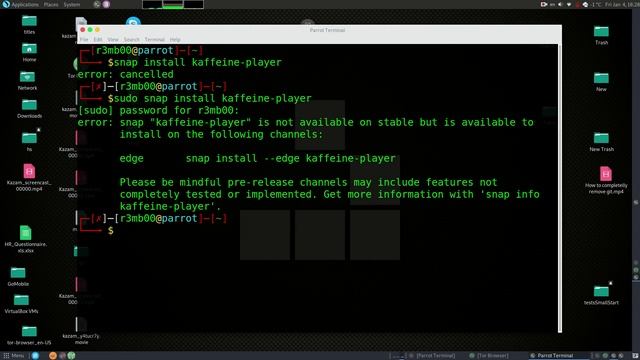Viewport: 640px width, 360px height.
Task: Open the clock date in top panel
Action: tap(622, 4)
